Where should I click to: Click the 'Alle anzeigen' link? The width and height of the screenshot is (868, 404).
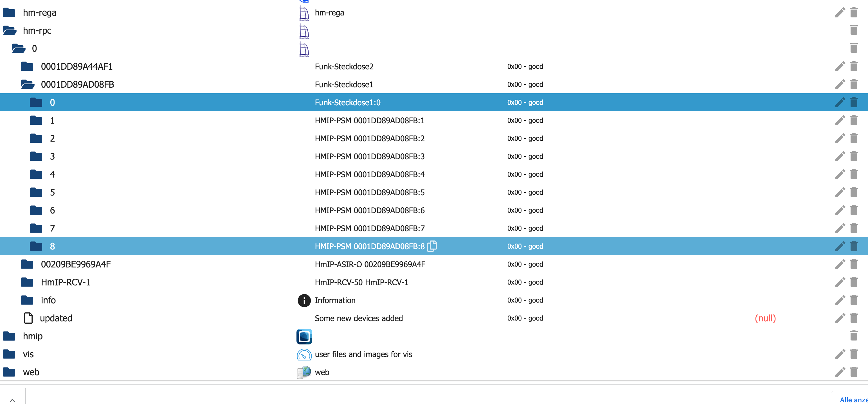click(853, 400)
